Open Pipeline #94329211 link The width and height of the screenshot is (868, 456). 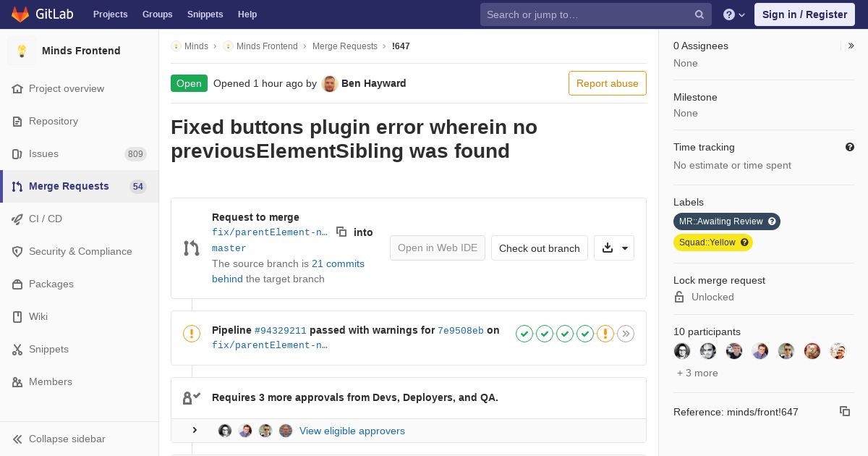pyautogui.click(x=281, y=330)
